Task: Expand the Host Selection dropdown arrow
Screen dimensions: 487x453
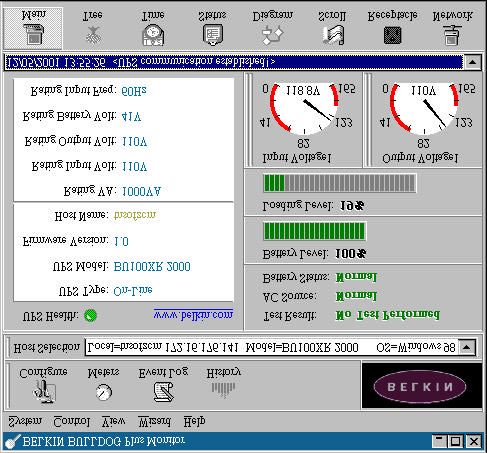Action: point(467,348)
